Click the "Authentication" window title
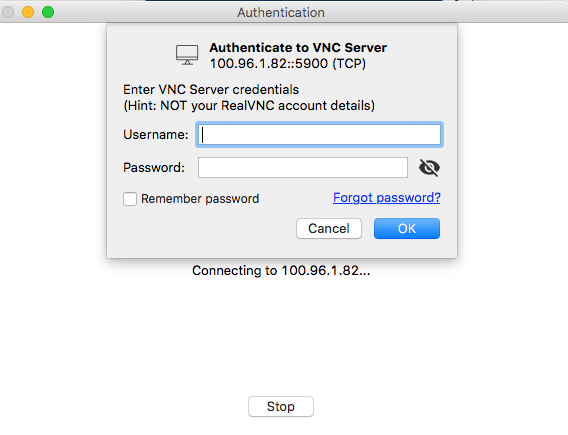The height and width of the screenshot is (435, 568). (x=281, y=13)
